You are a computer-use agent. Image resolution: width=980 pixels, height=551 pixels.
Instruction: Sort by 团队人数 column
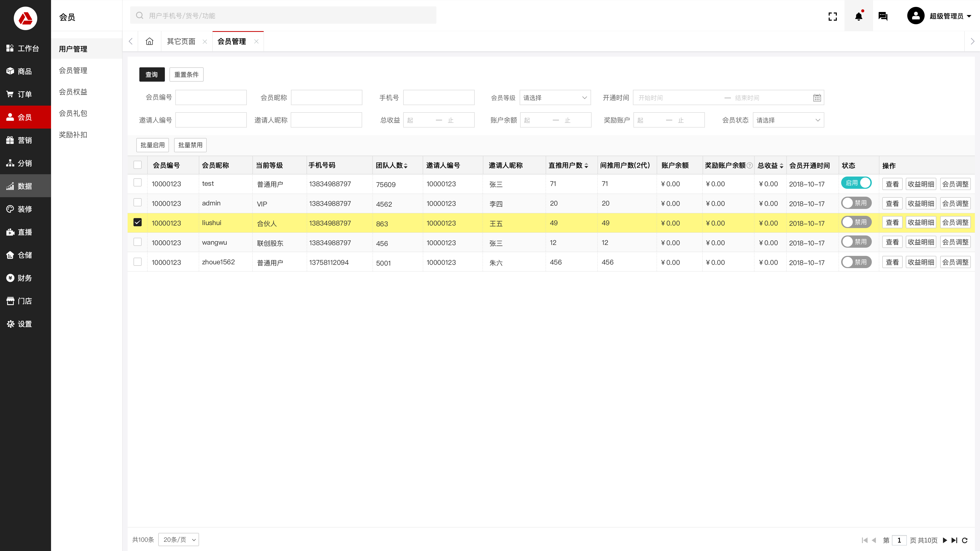pos(406,166)
